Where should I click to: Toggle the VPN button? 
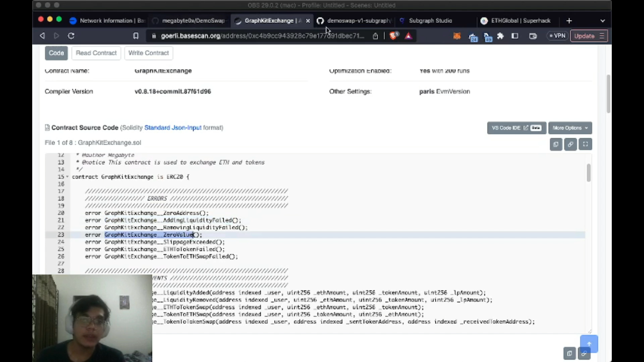pos(557,36)
